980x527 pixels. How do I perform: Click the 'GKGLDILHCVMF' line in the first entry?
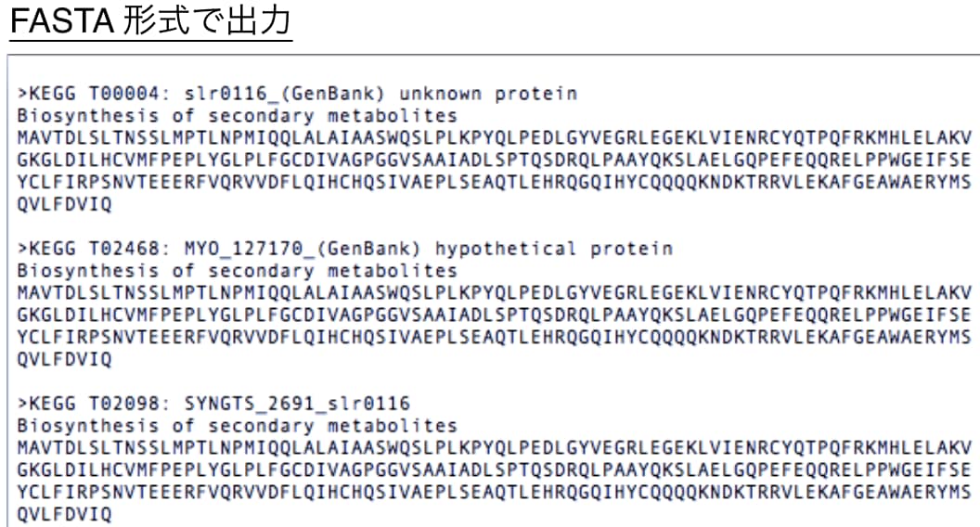click(494, 160)
